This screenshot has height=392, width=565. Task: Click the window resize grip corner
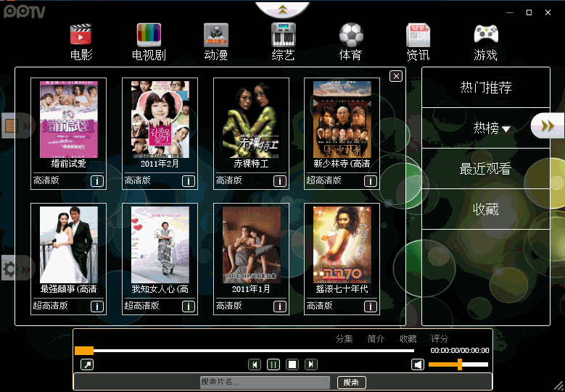pyautogui.click(x=558, y=386)
